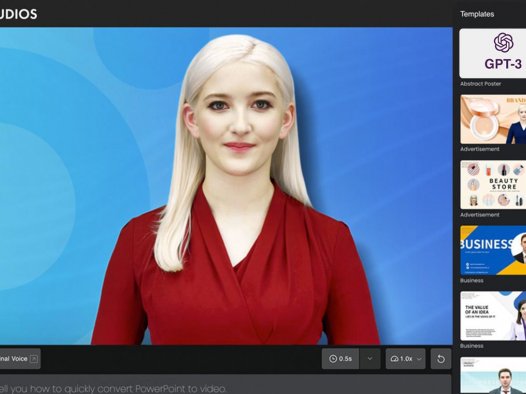Click the speedometer icon next to 1.0x
Screen dimensions: 526x394
click(394, 359)
